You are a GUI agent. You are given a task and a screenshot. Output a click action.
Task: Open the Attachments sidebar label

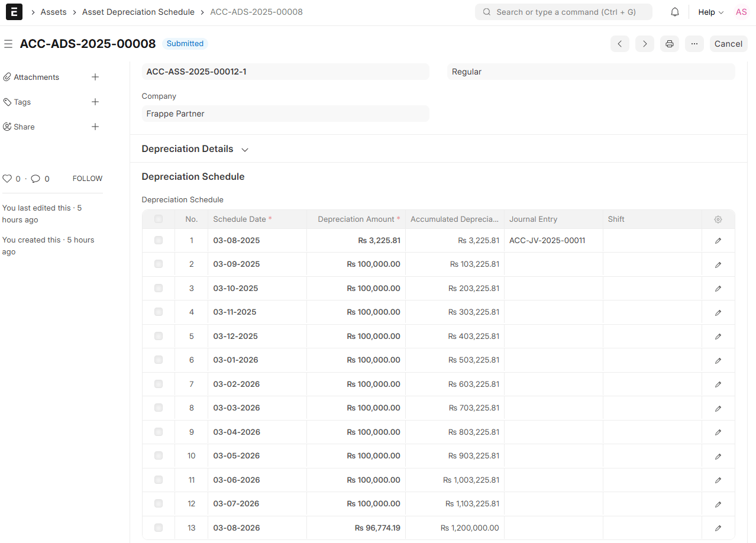coord(37,77)
